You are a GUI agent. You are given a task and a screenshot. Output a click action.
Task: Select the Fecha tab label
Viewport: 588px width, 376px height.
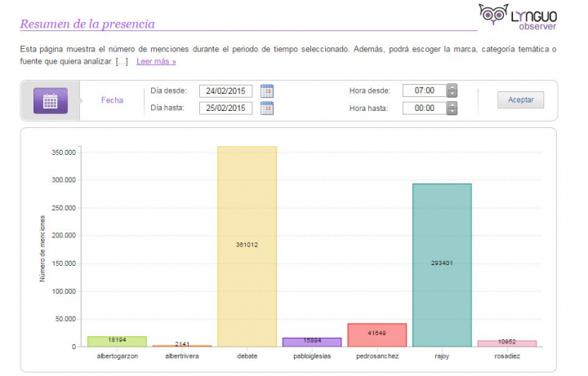tap(112, 100)
